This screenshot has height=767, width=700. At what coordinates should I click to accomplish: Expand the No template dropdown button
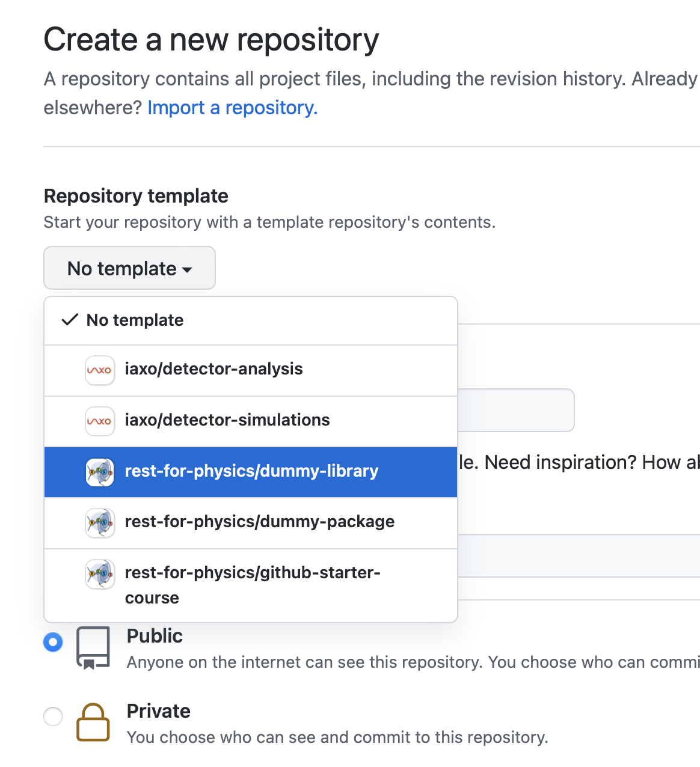pos(129,268)
